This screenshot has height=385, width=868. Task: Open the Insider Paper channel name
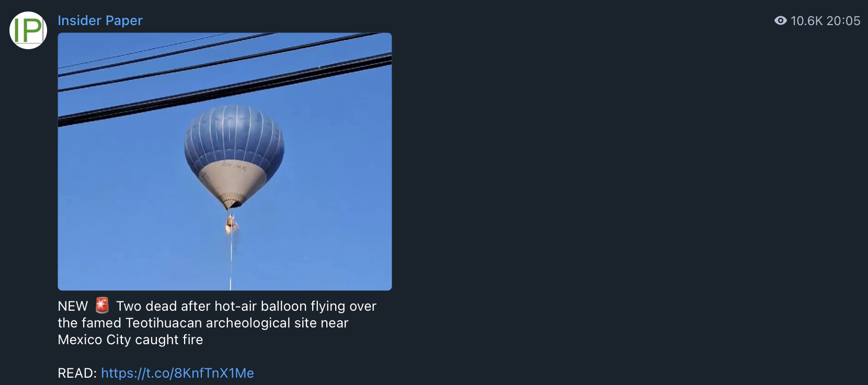100,20
